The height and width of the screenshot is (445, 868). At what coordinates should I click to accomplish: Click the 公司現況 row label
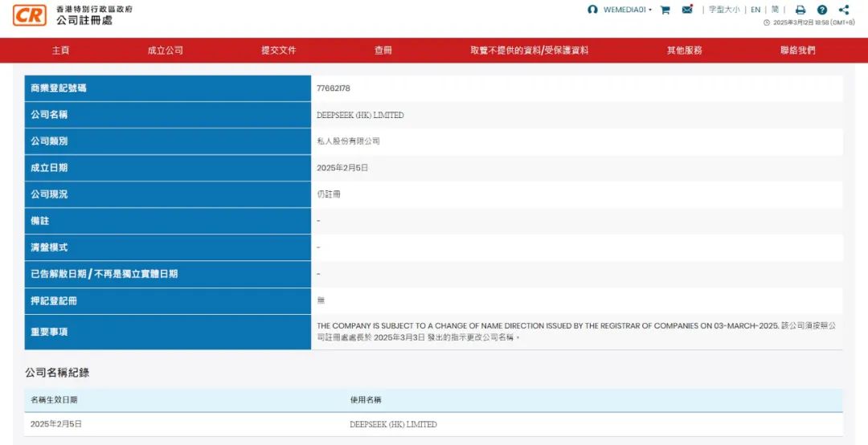coord(49,194)
